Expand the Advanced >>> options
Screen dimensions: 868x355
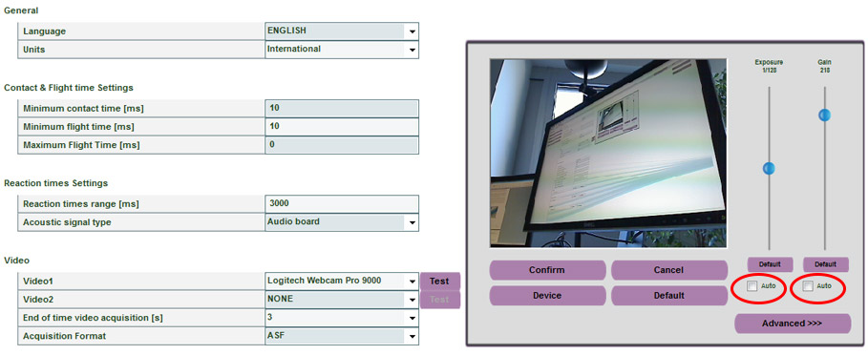click(793, 324)
